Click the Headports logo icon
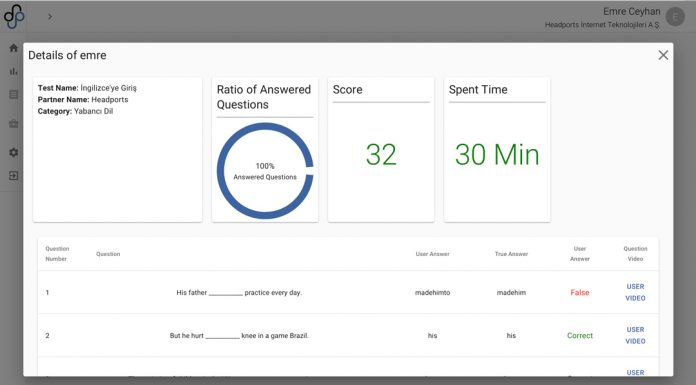The height and width of the screenshot is (385, 696). (x=14, y=16)
